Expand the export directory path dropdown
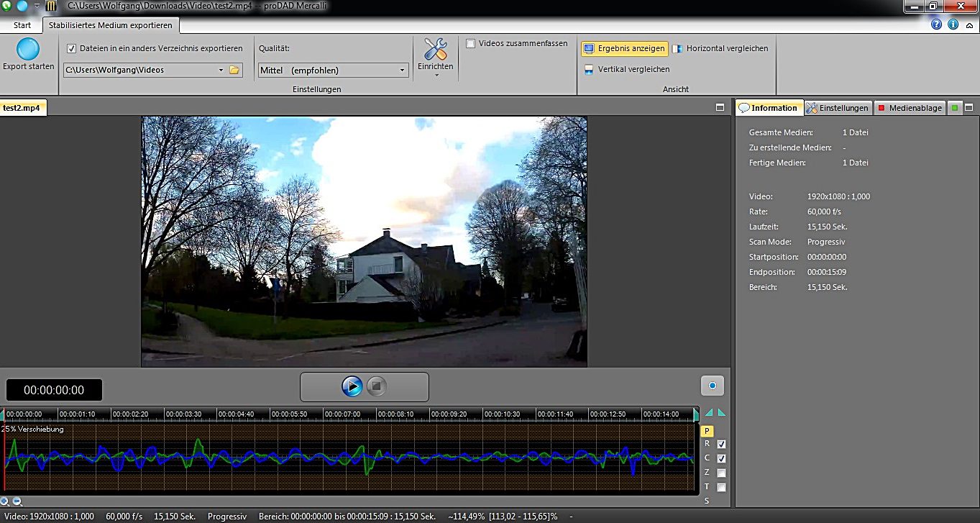980x523 pixels. (x=221, y=71)
